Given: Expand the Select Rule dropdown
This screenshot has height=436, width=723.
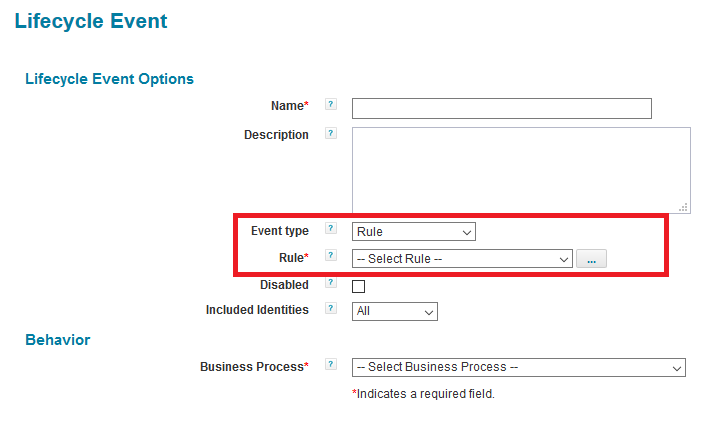Looking at the screenshot, I should 462,259.
